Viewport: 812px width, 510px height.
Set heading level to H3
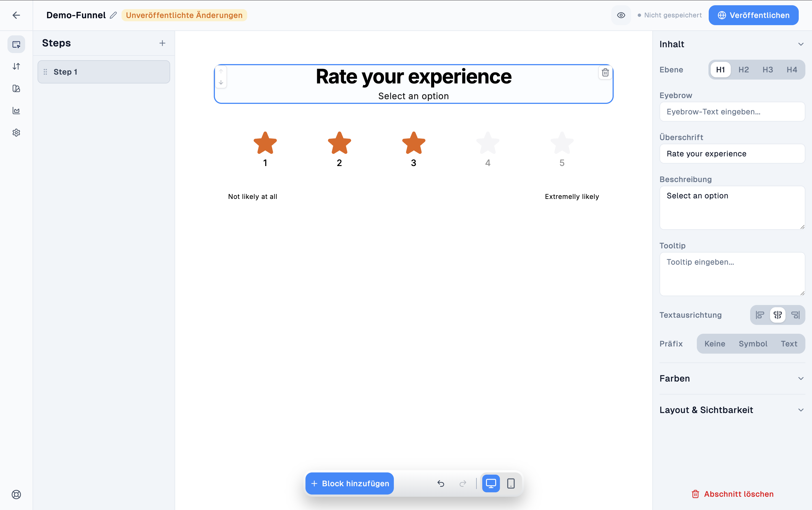point(768,70)
